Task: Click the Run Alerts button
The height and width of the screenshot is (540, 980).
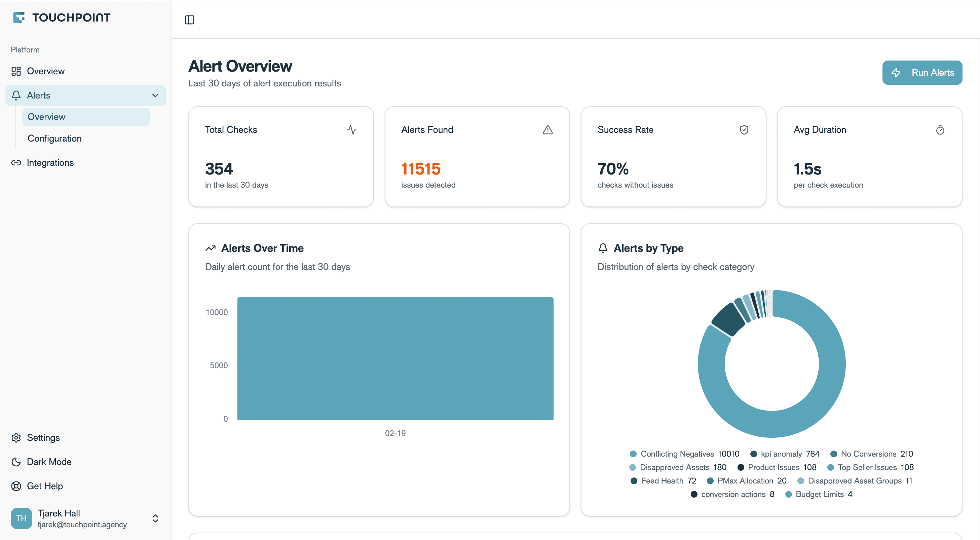Action: (x=922, y=73)
